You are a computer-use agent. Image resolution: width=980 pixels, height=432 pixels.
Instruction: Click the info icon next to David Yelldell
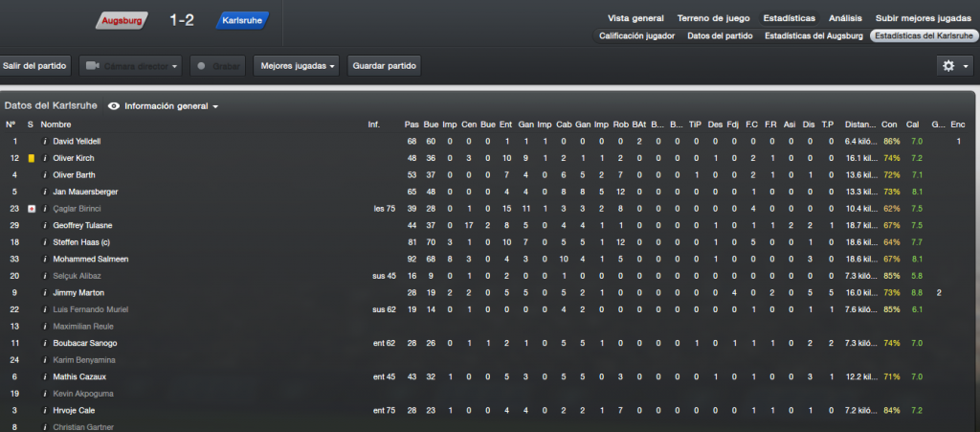pyautogui.click(x=45, y=142)
